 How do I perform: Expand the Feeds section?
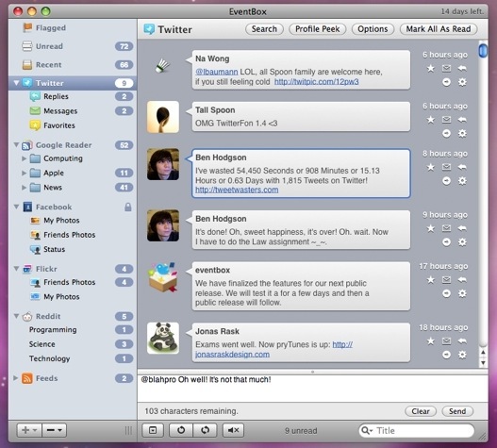(x=15, y=378)
